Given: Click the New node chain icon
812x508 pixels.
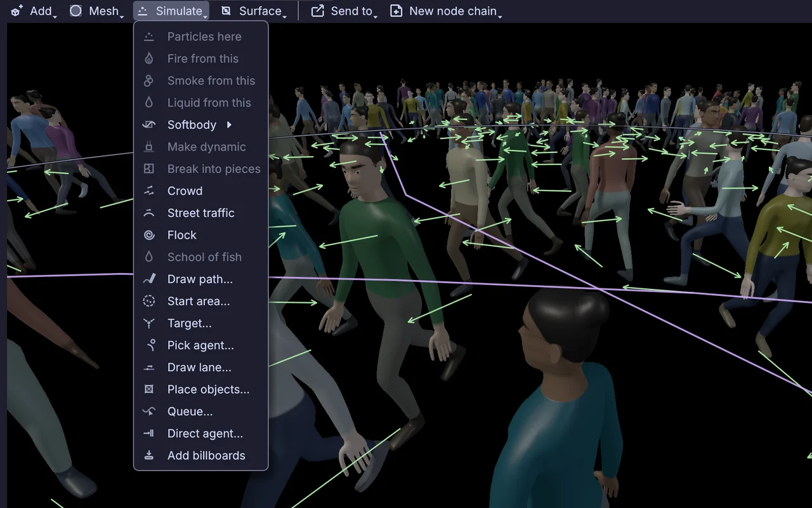Looking at the screenshot, I should tap(396, 11).
